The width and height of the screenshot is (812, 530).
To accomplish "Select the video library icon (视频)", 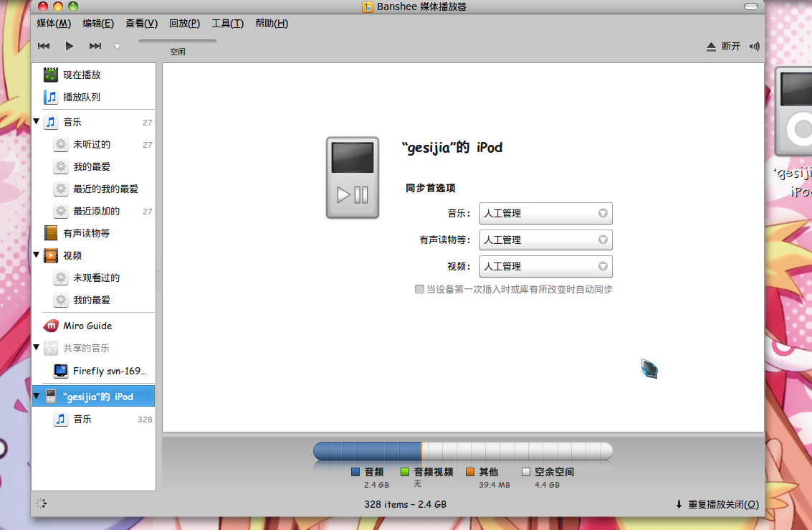I will coord(51,255).
